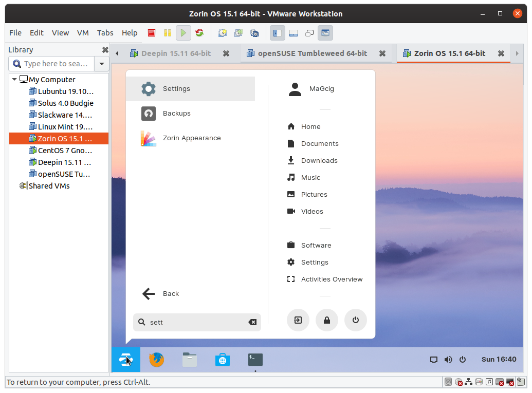Click the Sun 16:40 clock in Zorin panel

(499, 360)
